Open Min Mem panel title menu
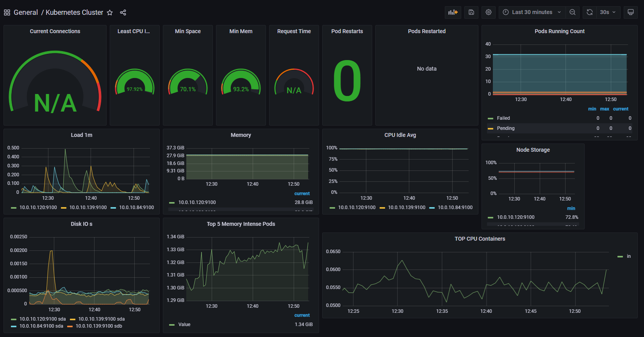 tap(241, 31)
